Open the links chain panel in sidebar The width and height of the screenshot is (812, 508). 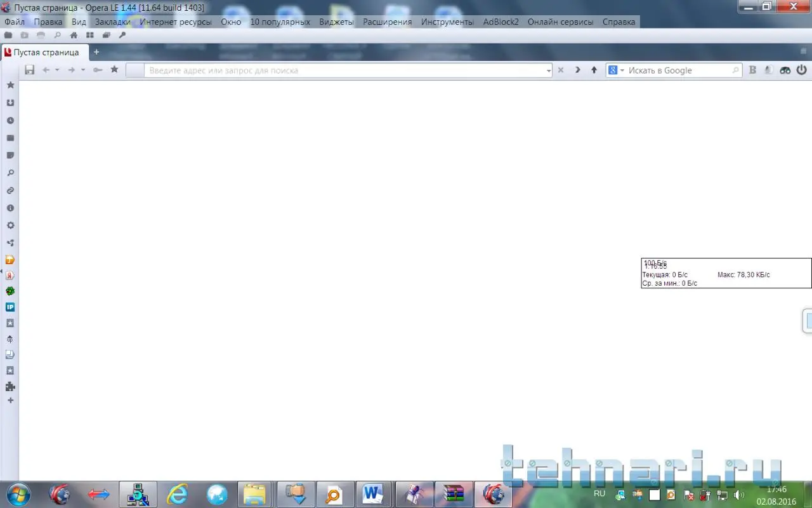(10, 190)
